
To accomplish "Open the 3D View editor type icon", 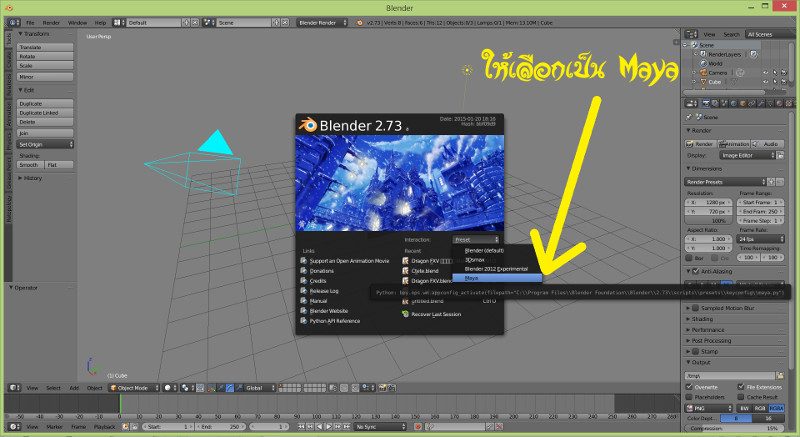I will tap(15, 388).
